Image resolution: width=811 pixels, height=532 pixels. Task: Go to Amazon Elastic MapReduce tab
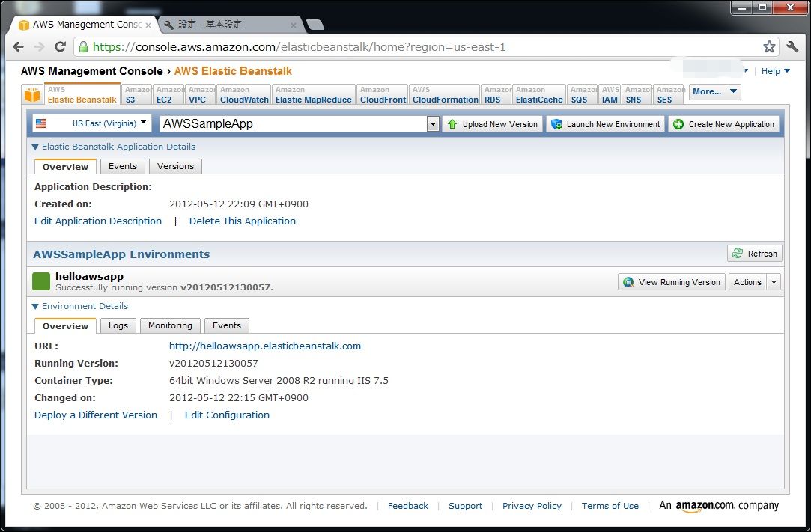314,94
